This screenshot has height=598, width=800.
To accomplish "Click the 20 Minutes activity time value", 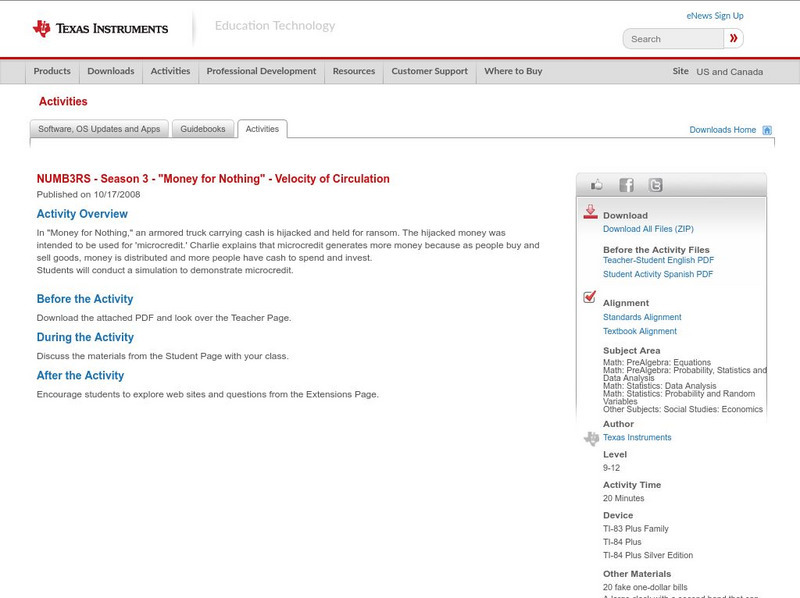I will 623,498.
